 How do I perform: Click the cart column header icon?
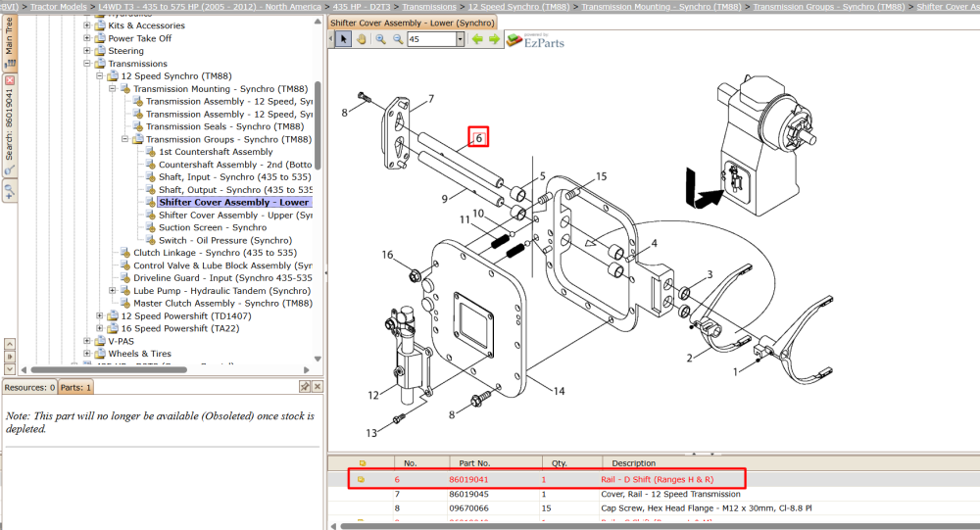[363, 463]
